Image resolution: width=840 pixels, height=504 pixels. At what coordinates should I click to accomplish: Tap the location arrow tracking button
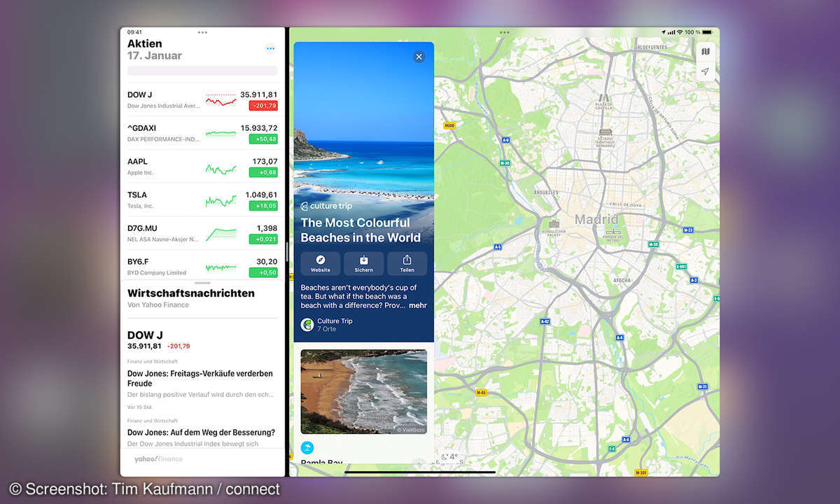pos(706,71)
